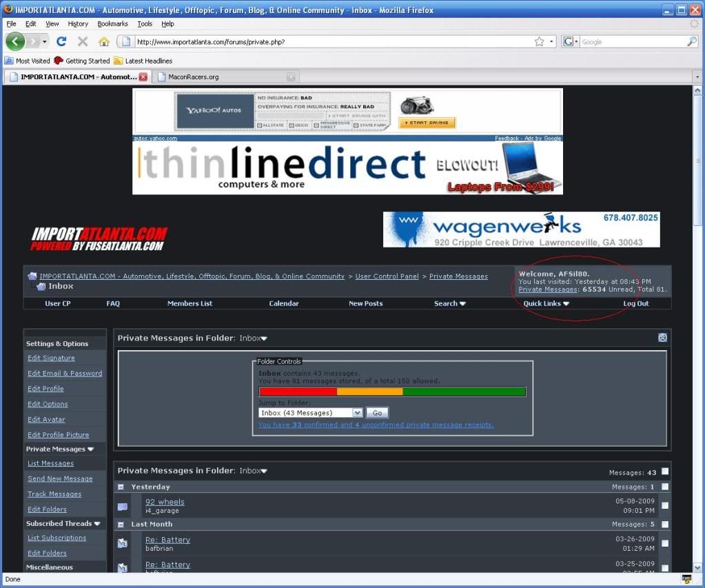Image resolution: width=705 pixels, height=588 pixels.
Task: Open the History menu
Action: [x=78, y=24]
